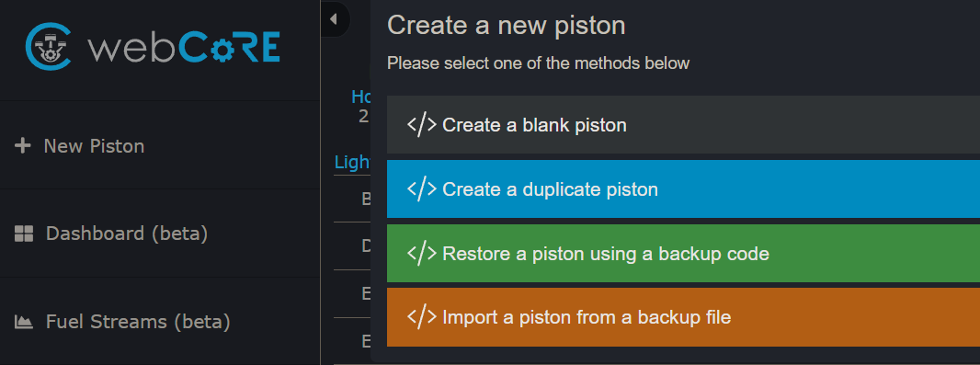Viewport: 980px width, 365px height.
Task: Click the webCoRE wordmark text
Action: pos(184,47)
